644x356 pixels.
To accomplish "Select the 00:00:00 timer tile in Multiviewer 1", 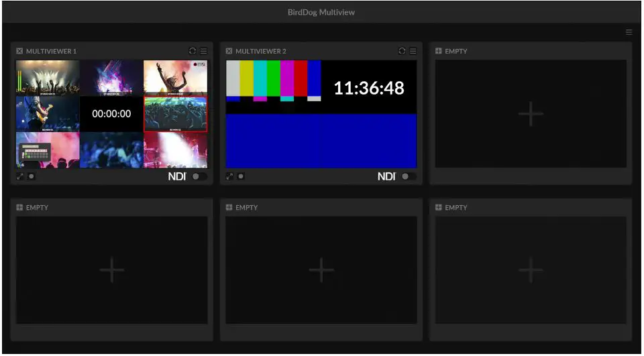I will click(x=112, y=114).
